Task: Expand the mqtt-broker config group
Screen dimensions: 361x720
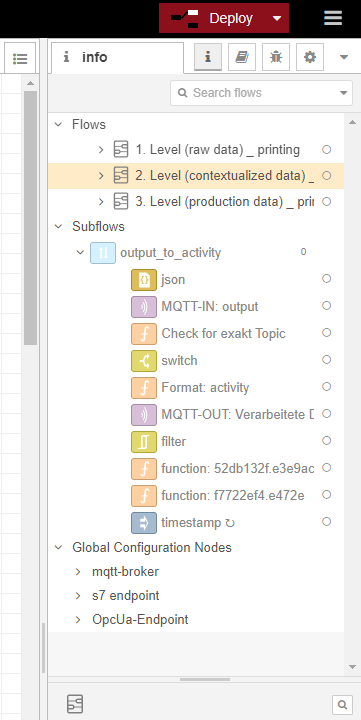Action: [x=78, y=572]
